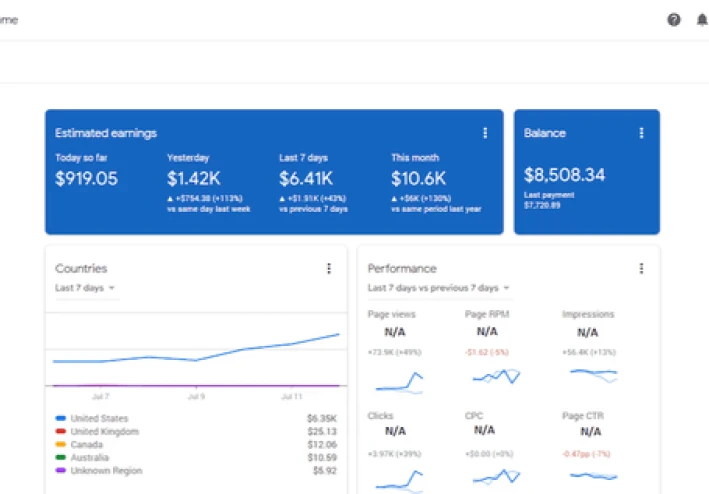Click the Today so far earnings value

(x=86, y=179)
